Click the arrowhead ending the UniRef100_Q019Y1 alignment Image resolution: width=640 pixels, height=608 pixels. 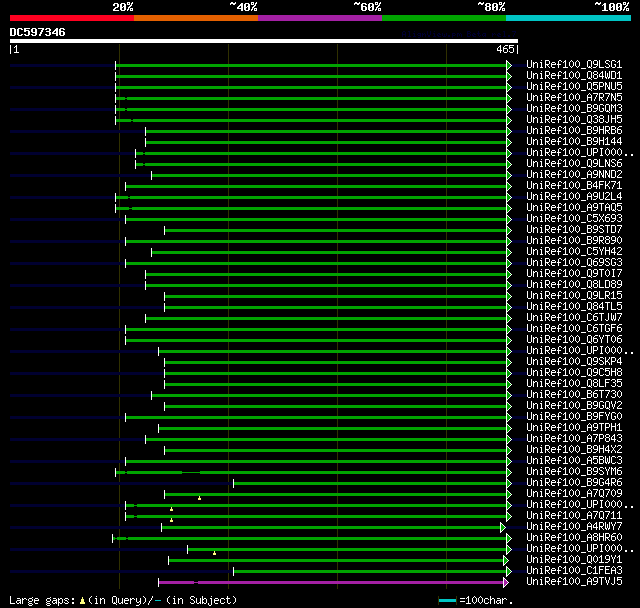[x=506, y=561]
